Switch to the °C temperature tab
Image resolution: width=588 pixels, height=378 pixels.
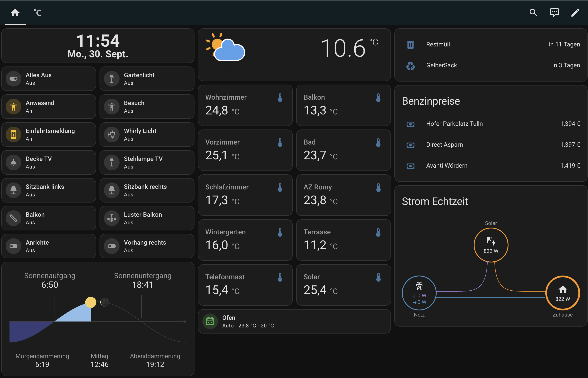(37, 12)
